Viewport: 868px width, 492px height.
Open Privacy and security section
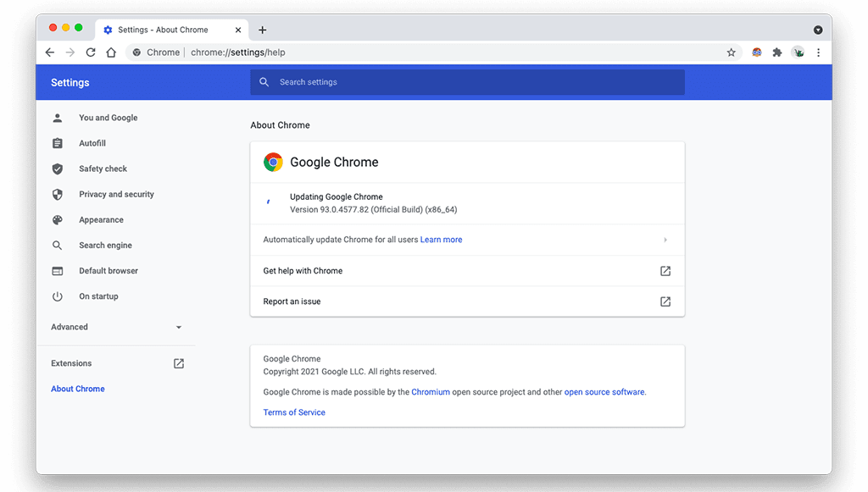coord(116,194)
